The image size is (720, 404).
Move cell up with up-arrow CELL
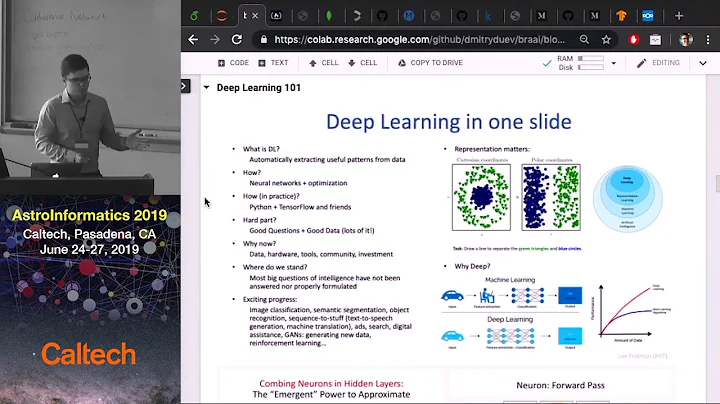324,63
